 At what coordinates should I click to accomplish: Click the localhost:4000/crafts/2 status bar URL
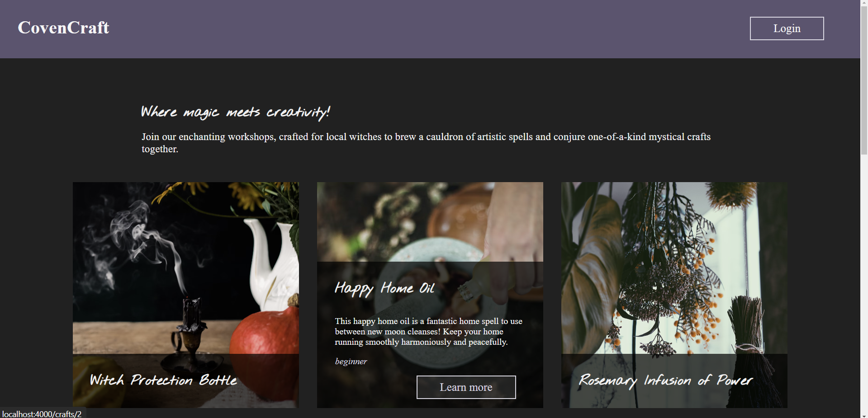[42, 414]
